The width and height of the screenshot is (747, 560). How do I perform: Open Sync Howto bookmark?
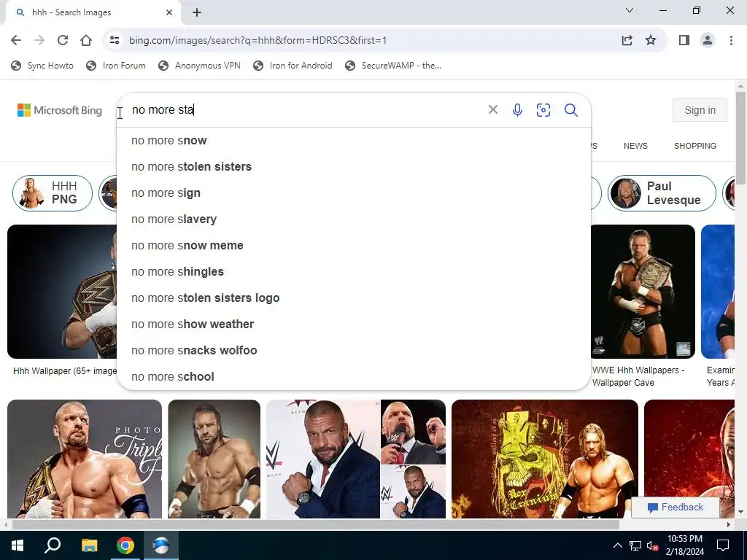click(x=42, y=66)
